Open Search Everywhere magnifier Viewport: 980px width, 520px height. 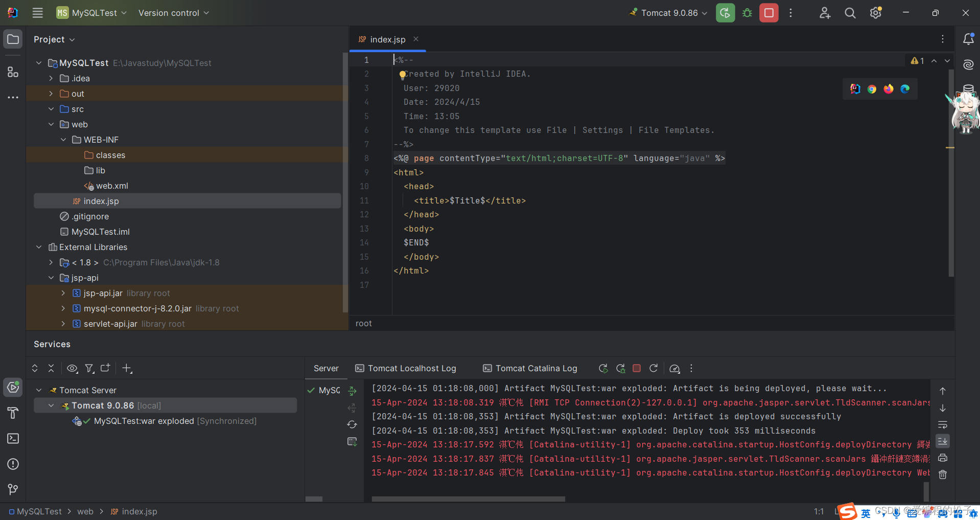[850, 13]
